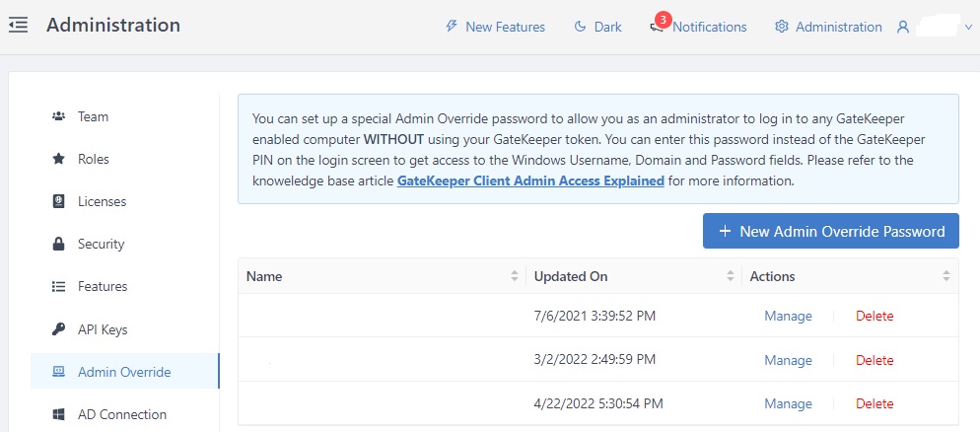Click the user profile icon
The width and height of the screenshot is (980, 432).
coord(902,27)
